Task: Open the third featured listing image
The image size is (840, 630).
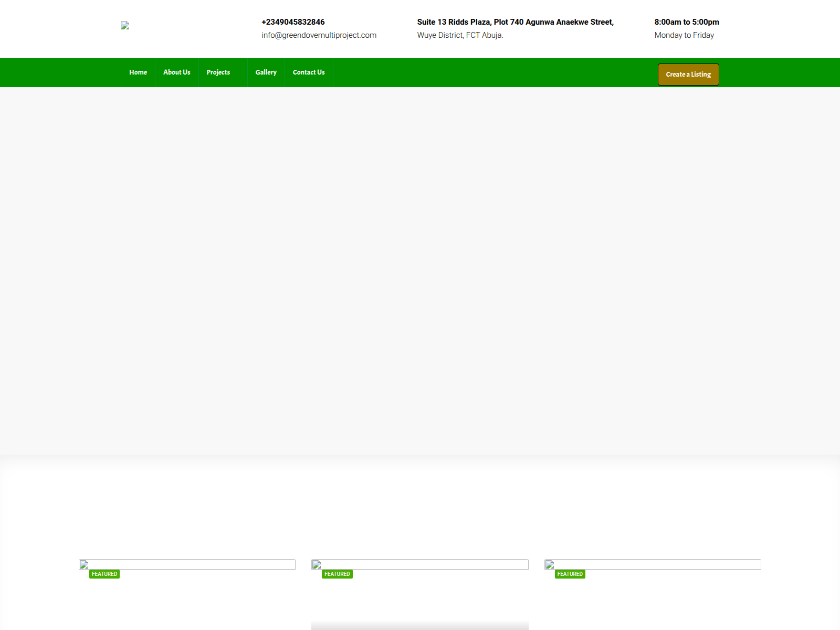Action: tap(653, 564)
